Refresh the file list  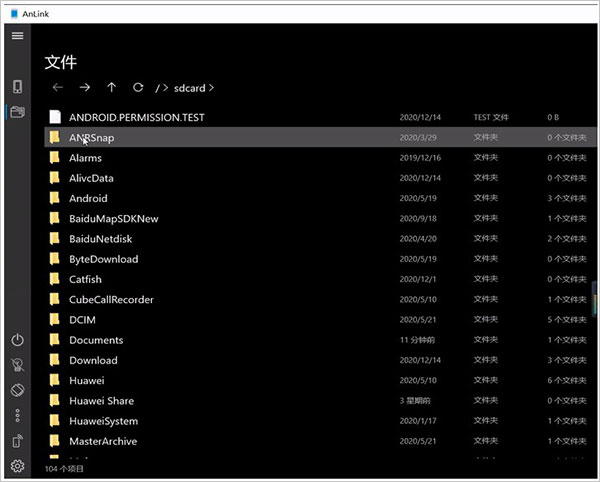point(138,88)
